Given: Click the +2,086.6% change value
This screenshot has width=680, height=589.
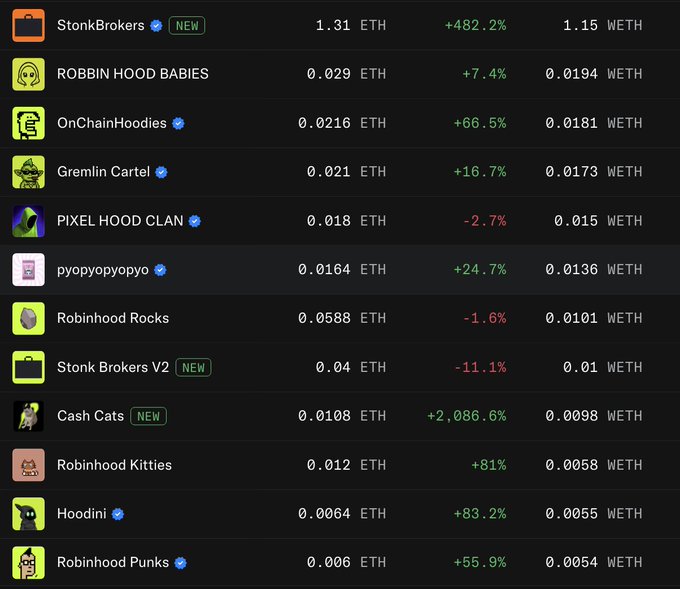Looking at the screenshot, I should point(467,416).
